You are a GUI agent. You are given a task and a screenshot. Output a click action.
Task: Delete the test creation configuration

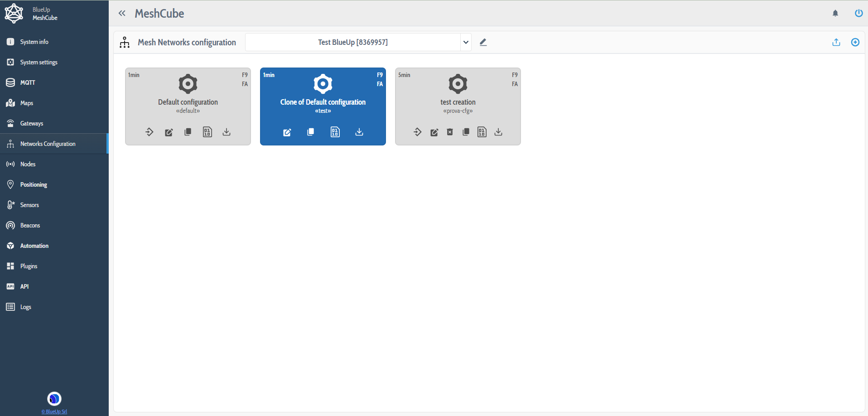[450, 132]
